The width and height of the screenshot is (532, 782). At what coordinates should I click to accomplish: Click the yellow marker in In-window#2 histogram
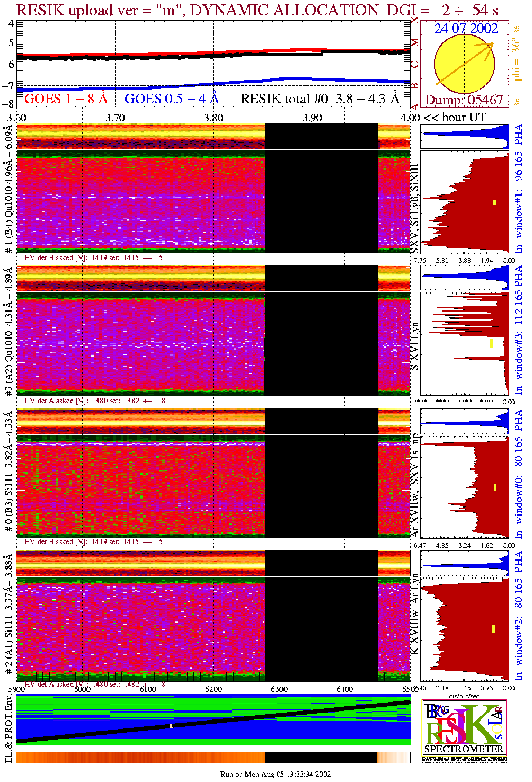tap(493, 629)
